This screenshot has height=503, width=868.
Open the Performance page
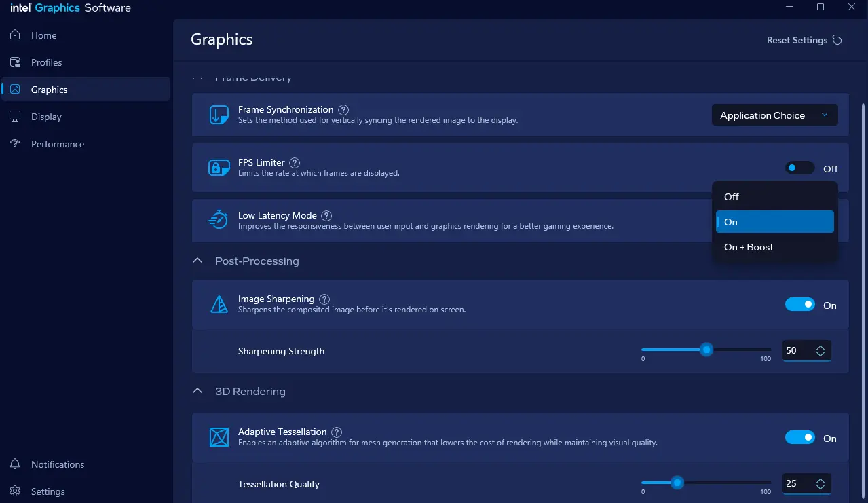[86, 144]
